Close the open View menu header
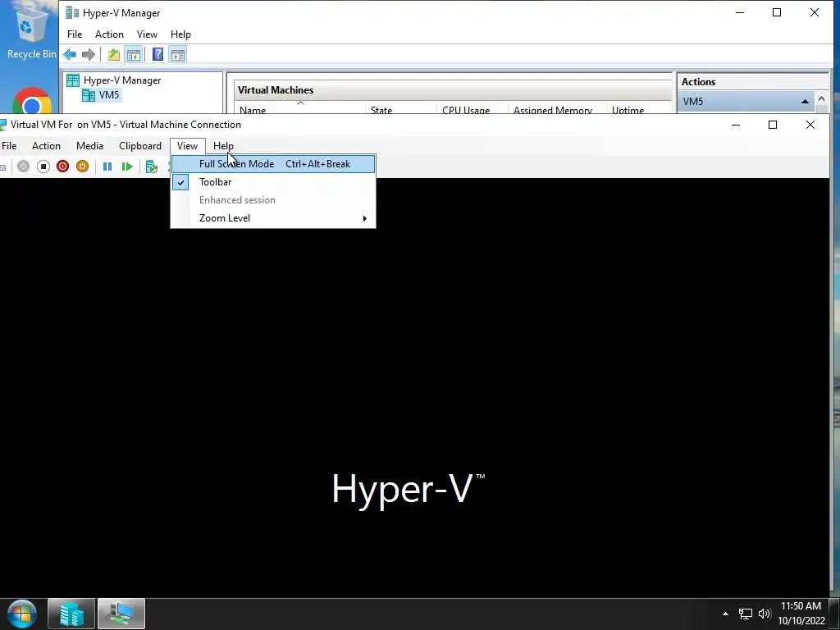 188,146
